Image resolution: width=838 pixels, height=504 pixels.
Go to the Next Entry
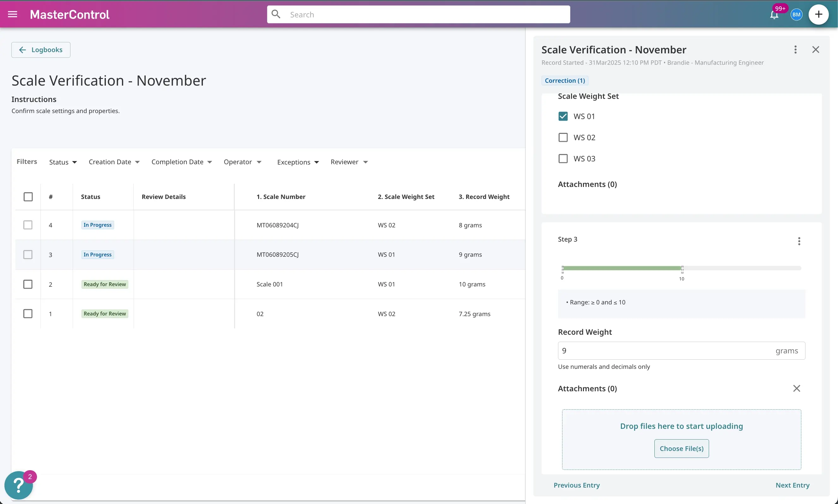792,485
